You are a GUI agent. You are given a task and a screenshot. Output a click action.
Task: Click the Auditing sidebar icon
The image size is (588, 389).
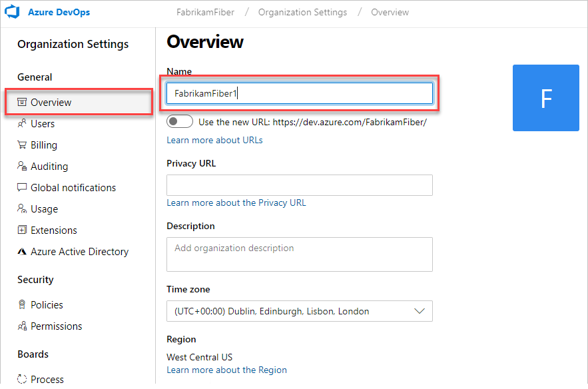tap(22, 166)
